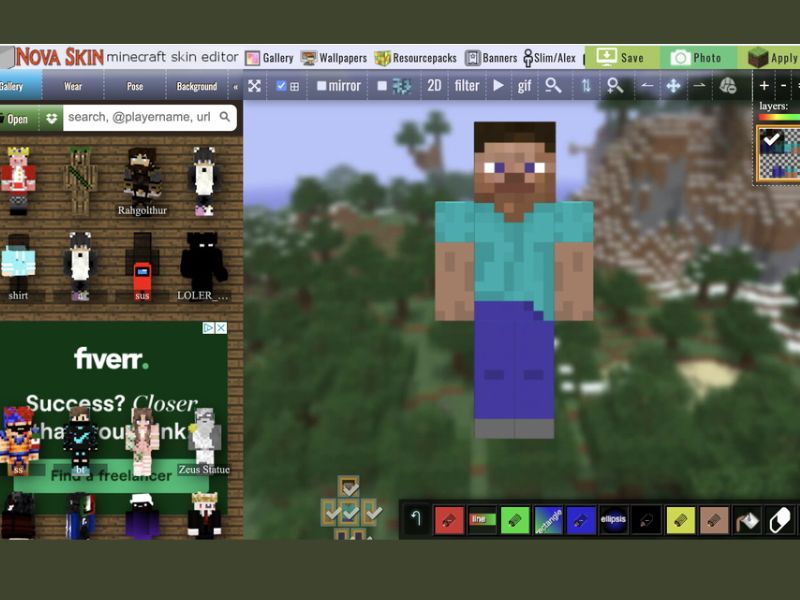Open Resourcepacks page

[x=415, y=58]
